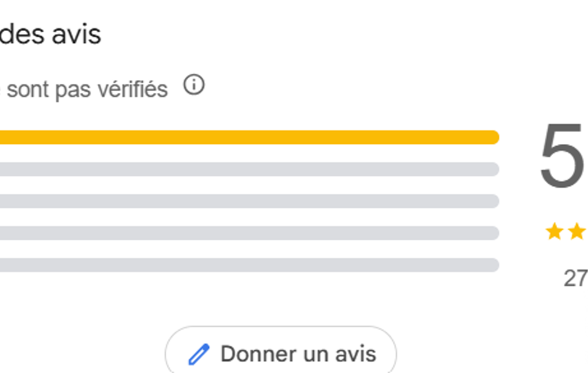Select the yellow five-star rating bar
This screenshot has height=373, width=588.
[x=250, y=137]
